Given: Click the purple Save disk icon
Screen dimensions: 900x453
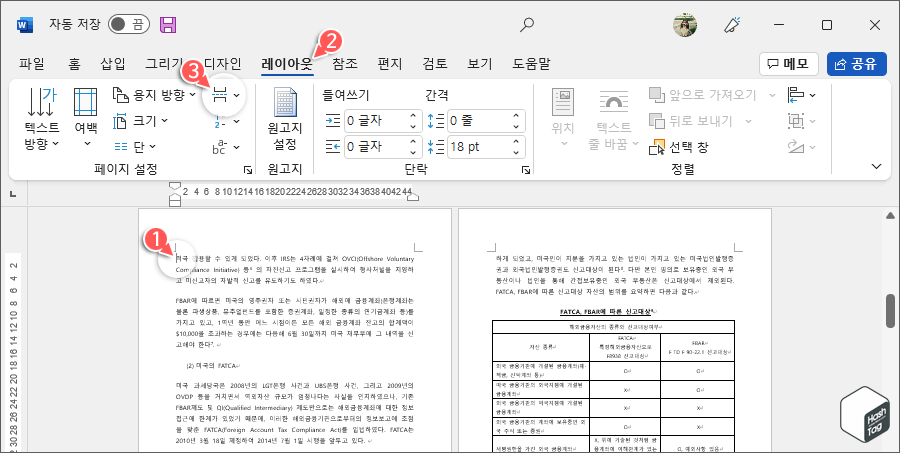Looking at the screenshot, I should 168,24.
